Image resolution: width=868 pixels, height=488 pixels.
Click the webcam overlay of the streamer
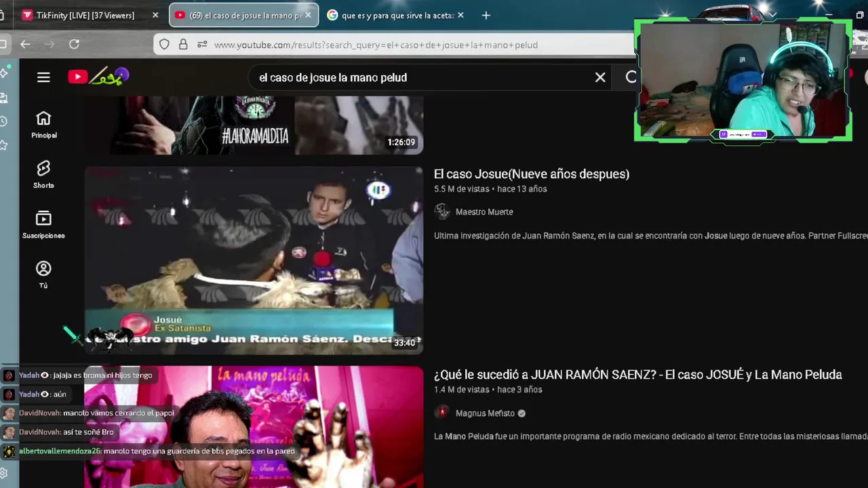point(743,80)
